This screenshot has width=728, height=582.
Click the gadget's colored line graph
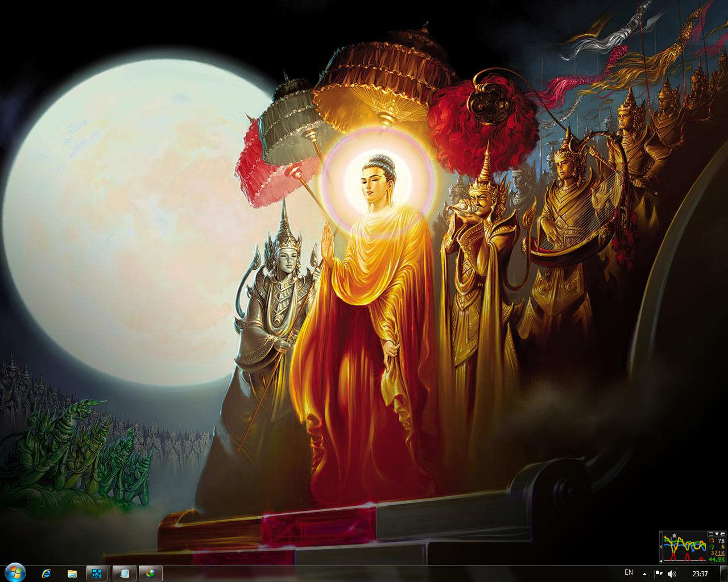click(x=684, y=547)
